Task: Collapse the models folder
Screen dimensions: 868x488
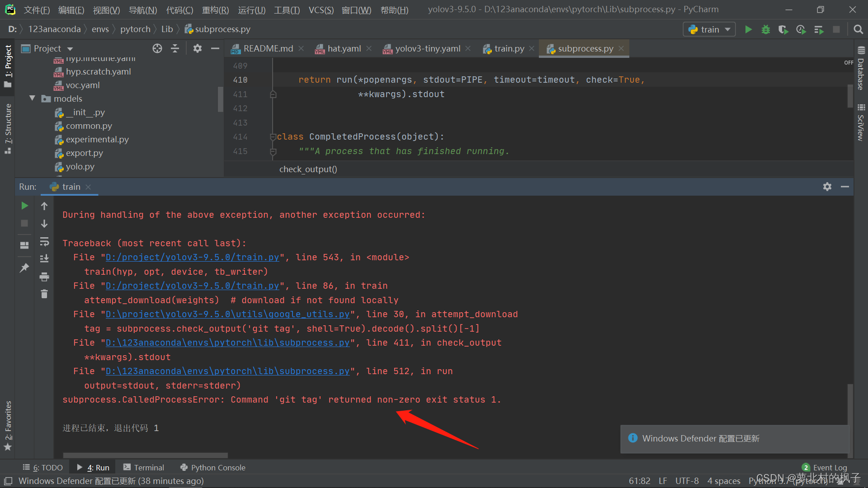Action: (x=32, y=98)
